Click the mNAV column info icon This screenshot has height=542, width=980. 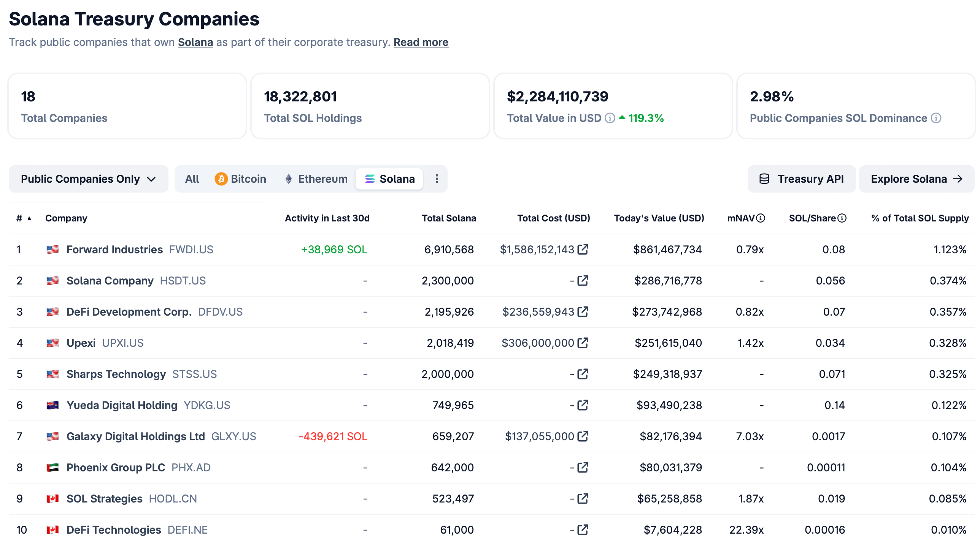click(x=760, y=218)
